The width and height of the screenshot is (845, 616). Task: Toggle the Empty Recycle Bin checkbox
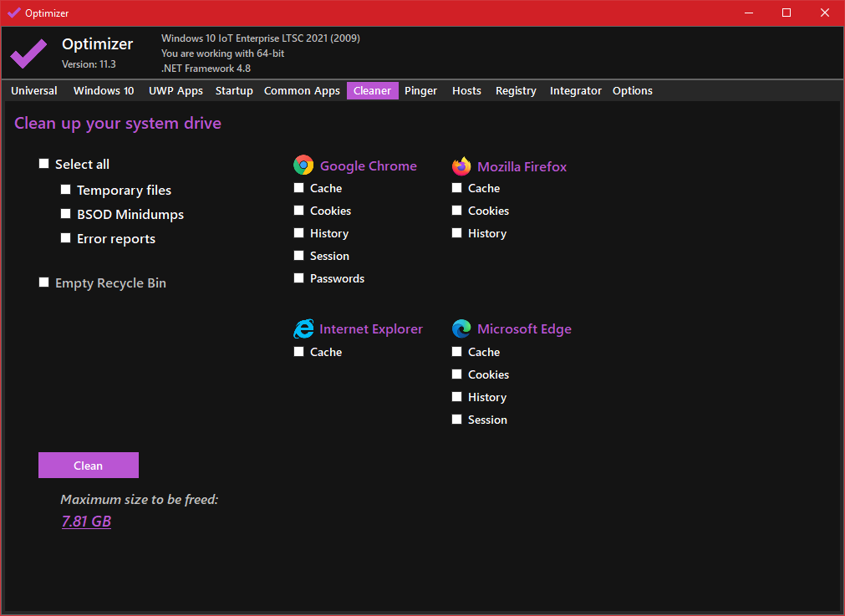pyautogui.click(x=44, y=283)
